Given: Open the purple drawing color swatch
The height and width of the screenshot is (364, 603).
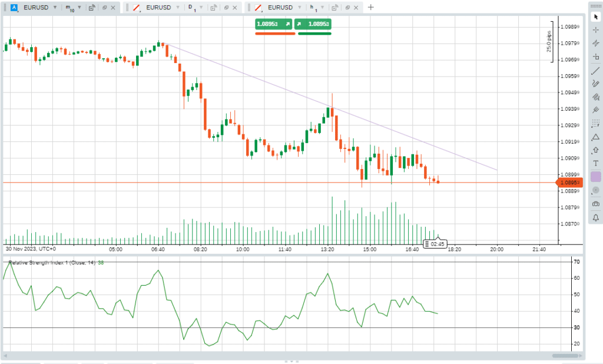Looking at the screenshot, I should coord(596,177).
